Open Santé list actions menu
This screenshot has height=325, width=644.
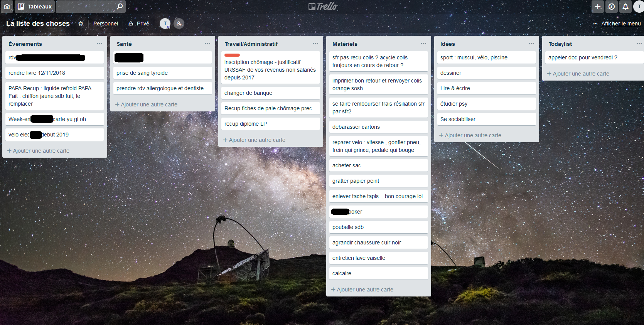(x=207, y=44)
